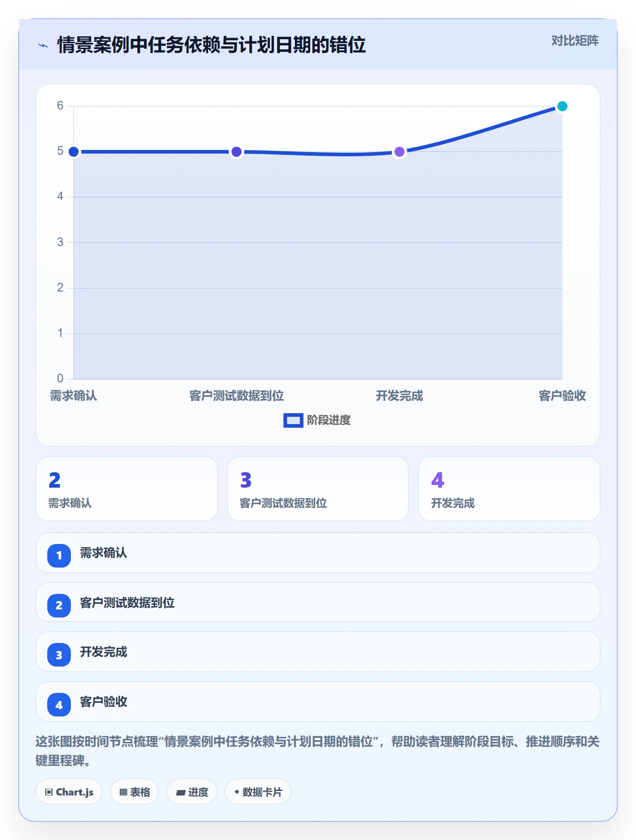The width and height of the screenshot is (636, 840).
Task: Click the y-axis value 1
Action: click(x=60, y=333)
